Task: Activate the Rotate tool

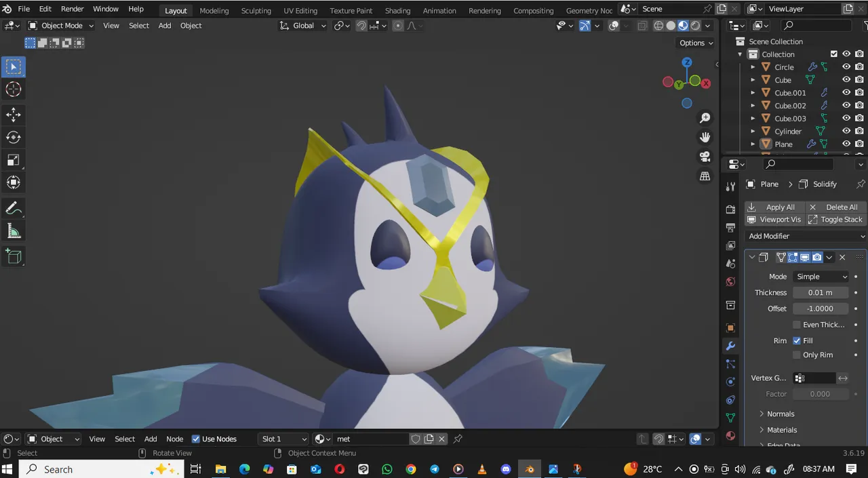Action: [x=14, y=137]
